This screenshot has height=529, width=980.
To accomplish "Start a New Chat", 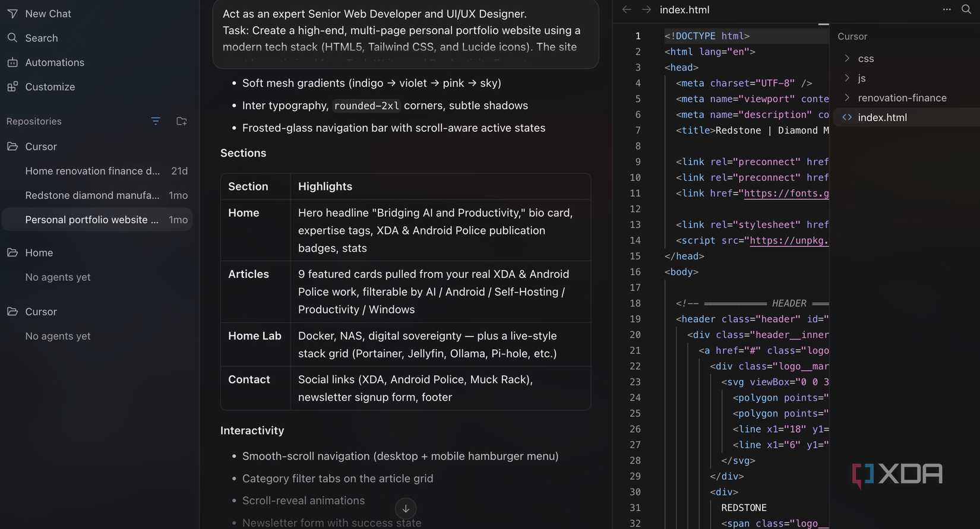I will coord(39,14).
